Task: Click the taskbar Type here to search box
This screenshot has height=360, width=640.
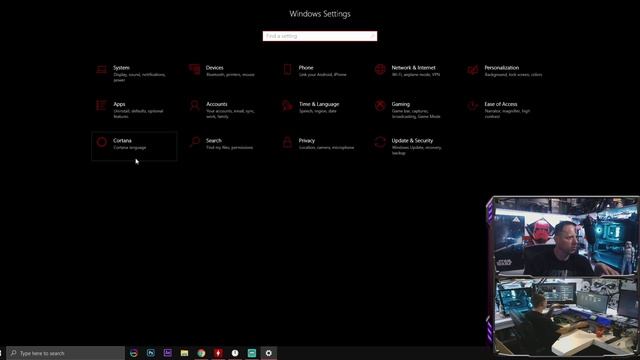Action: pyautogui.click(x=65, y=353)
